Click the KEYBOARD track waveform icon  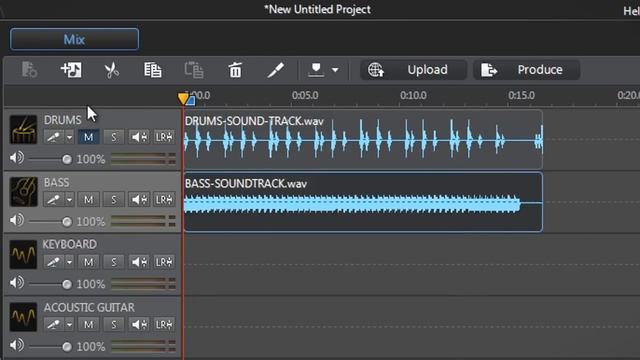23,254
